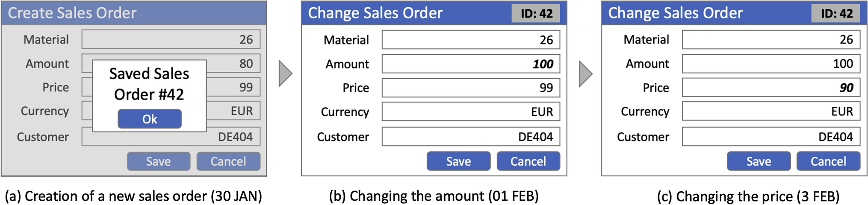
Task: Click the Customer field showing DE404 in Create form
Action: click(x=171, y=137)
